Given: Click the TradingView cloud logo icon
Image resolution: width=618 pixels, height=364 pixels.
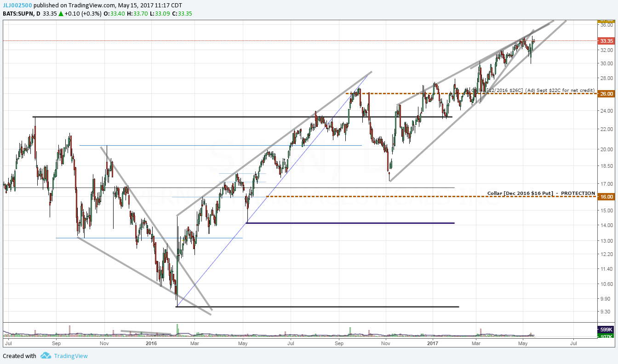Looking at the screenshot, I should pos(45,355).
